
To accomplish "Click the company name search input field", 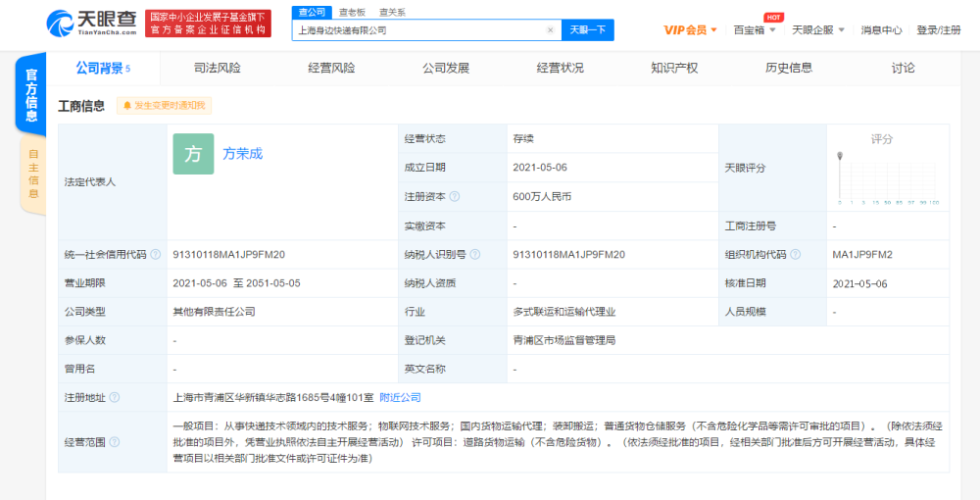I will pos(416,30).
